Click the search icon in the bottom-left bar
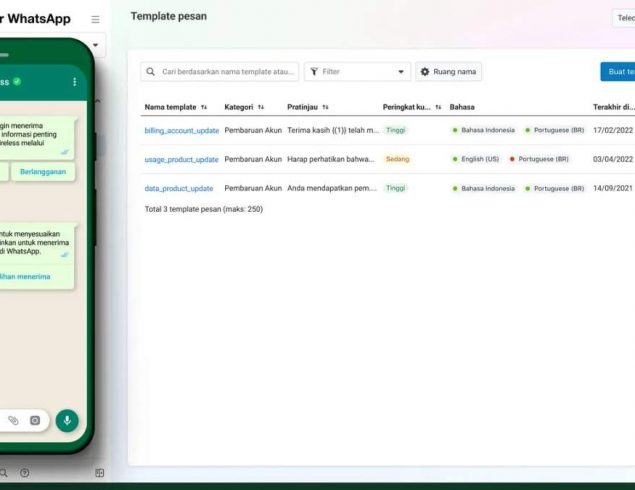Screen dimensions: 635x490 point(5,472)
